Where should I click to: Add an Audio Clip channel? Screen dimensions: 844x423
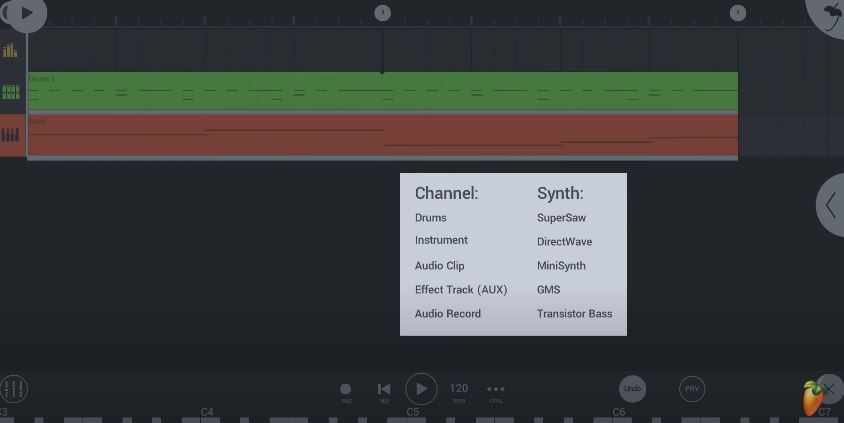coord(440,265)
